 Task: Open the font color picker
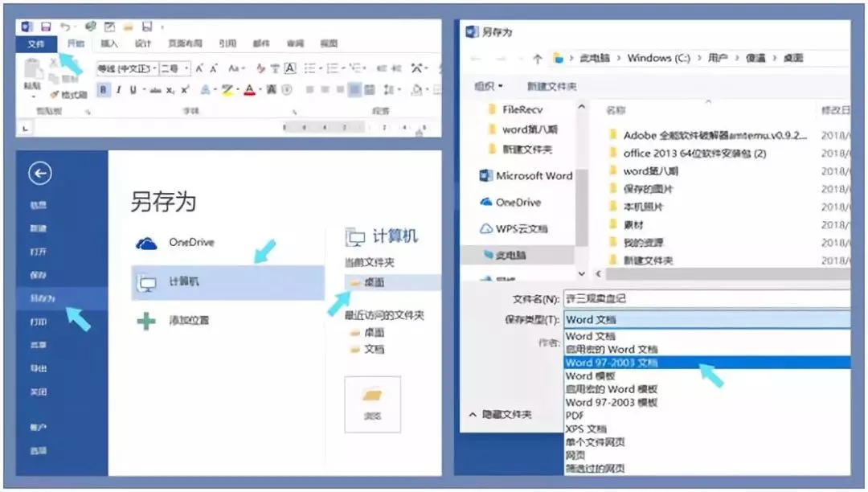[248, 88]
